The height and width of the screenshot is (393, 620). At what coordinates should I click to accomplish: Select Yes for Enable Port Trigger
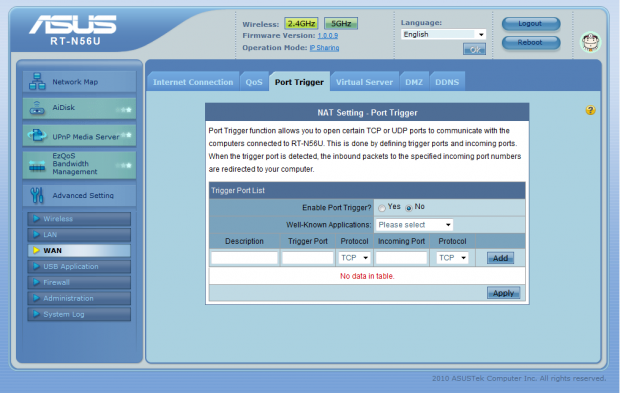[382, 208]
